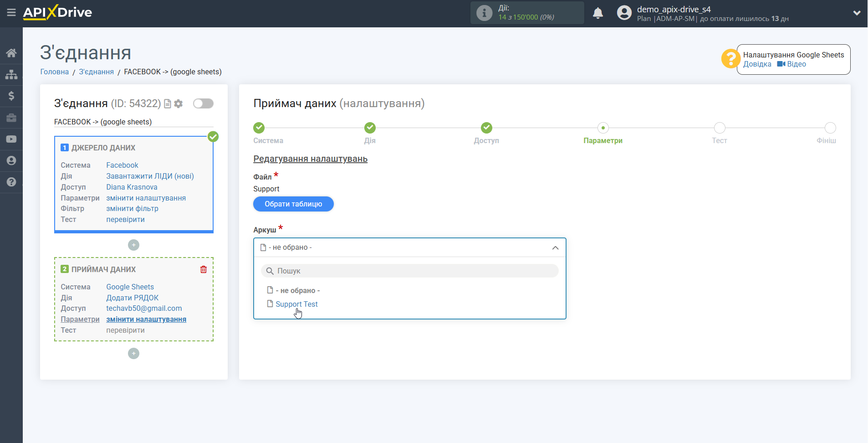This screenshot has height=443, width=868.
Task: Open the connection settings gear icon
Action: point(179,104)
